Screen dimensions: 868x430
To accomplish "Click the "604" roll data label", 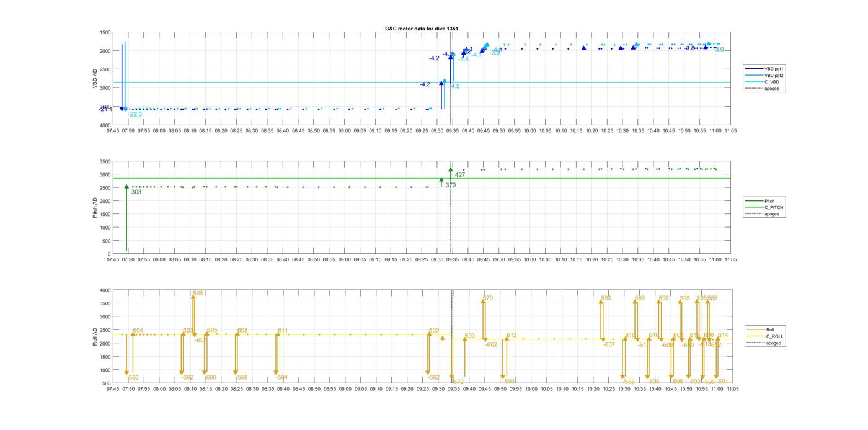I will pos(138,331).
